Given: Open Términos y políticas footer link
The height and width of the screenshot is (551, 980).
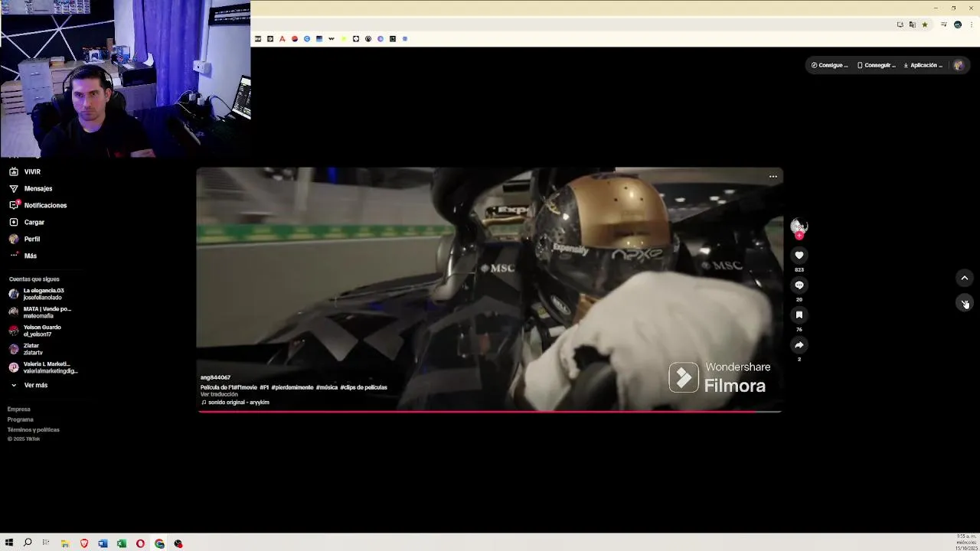Looking at the screenshot, I should pyautogui.click(x=33, y=430).
